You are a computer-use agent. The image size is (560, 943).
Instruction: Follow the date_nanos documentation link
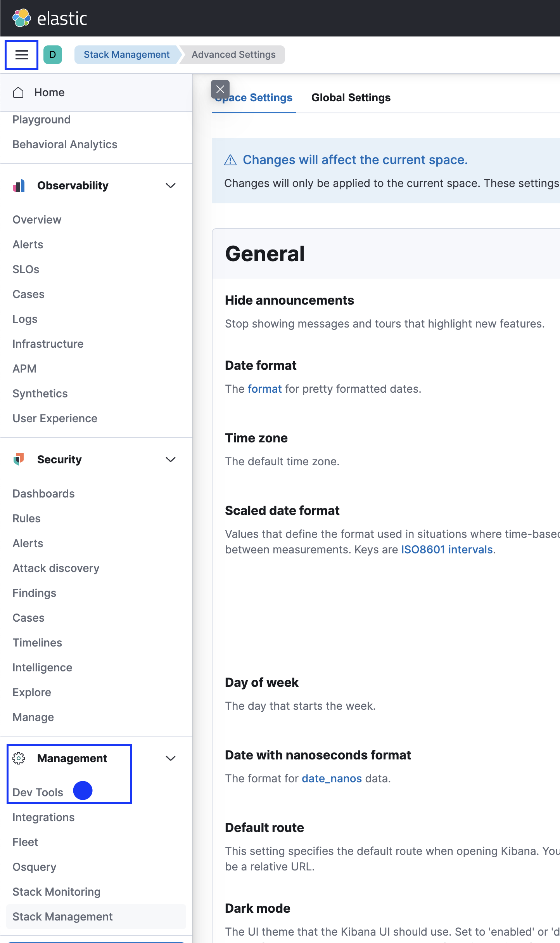pyautogui.click(x=332, y=778)
